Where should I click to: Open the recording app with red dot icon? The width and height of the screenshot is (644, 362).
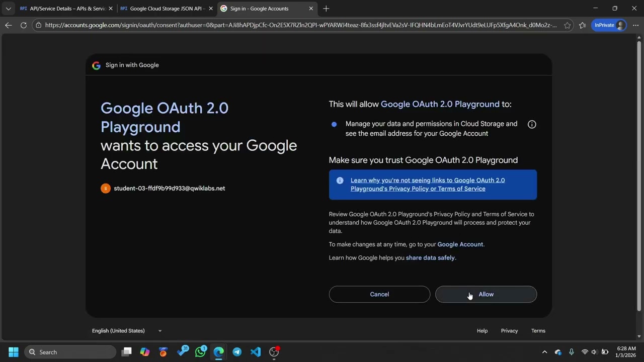pos(274,352)
